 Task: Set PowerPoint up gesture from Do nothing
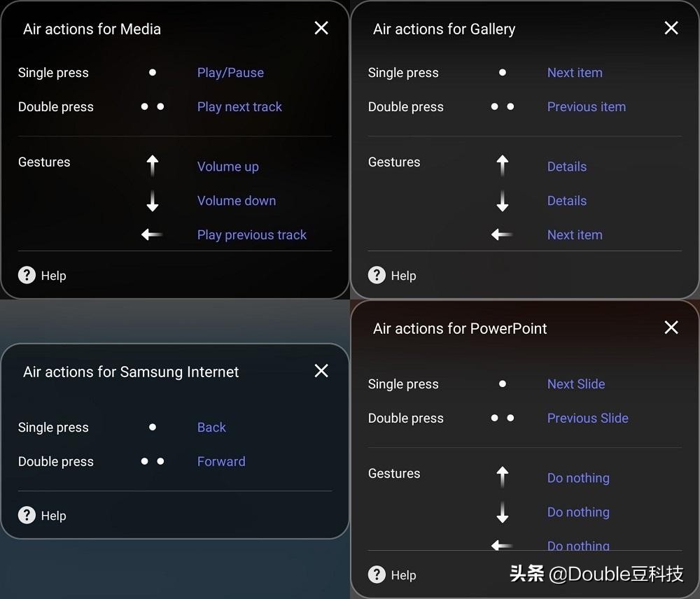click(x=578, y=478)
